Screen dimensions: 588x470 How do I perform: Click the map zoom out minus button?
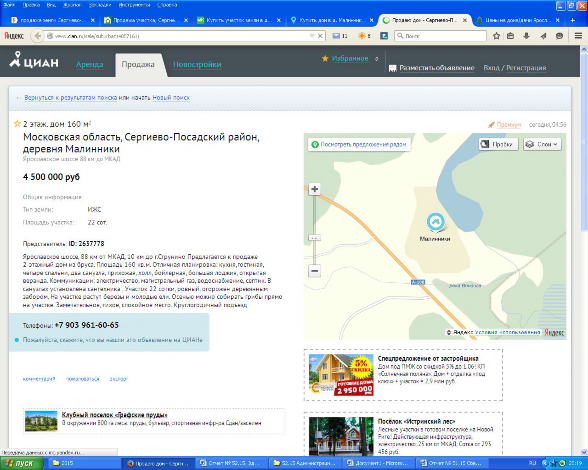tap(315, 271)
